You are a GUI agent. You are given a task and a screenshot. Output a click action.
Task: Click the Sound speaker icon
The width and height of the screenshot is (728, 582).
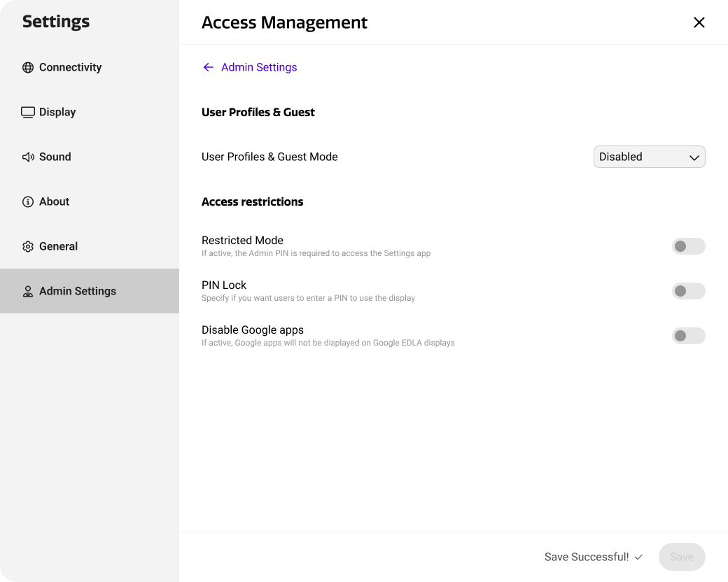click(x=28, y=157)
